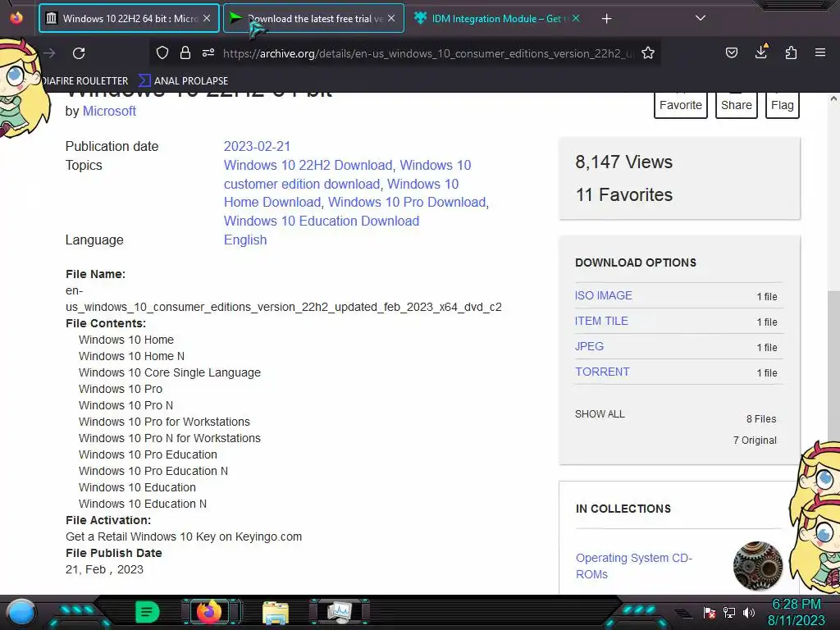The image size is (840, 630).
Task: Open tracking protection shield icon
Action: pos(162,52)
